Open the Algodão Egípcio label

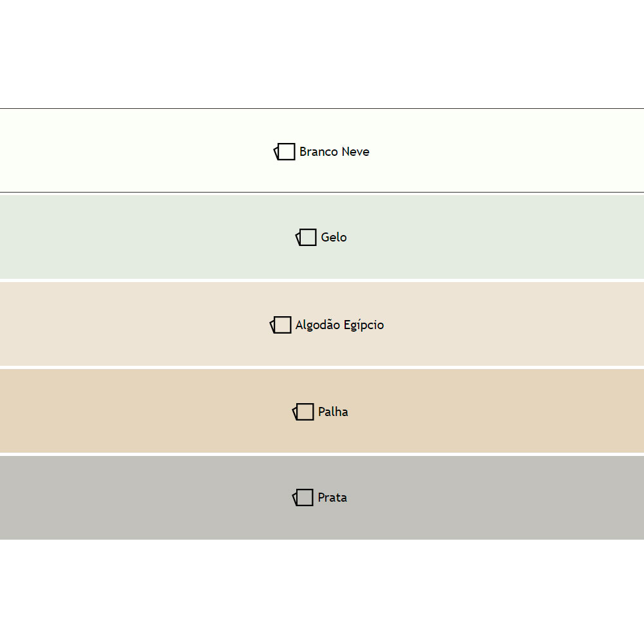tap(339, 325)
